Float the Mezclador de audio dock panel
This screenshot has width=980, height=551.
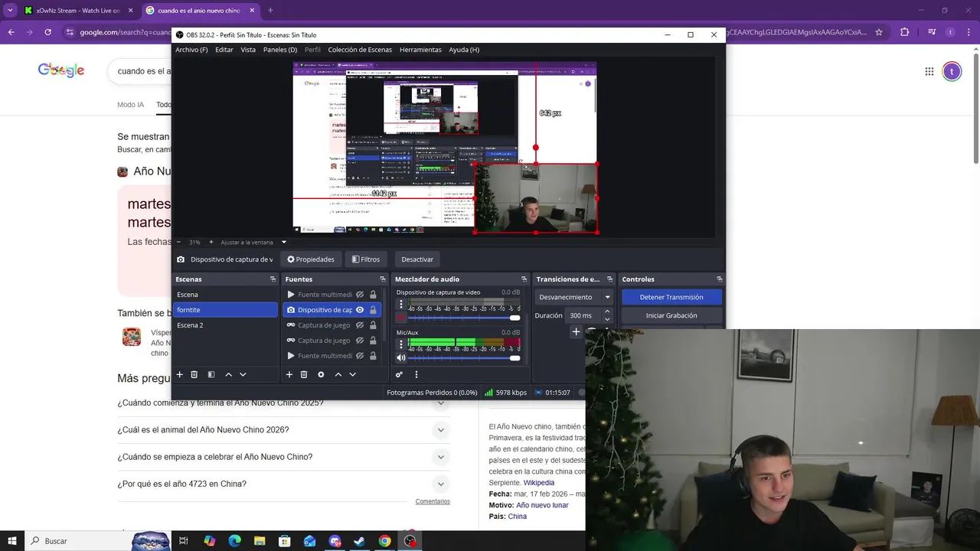pos(524,279)
